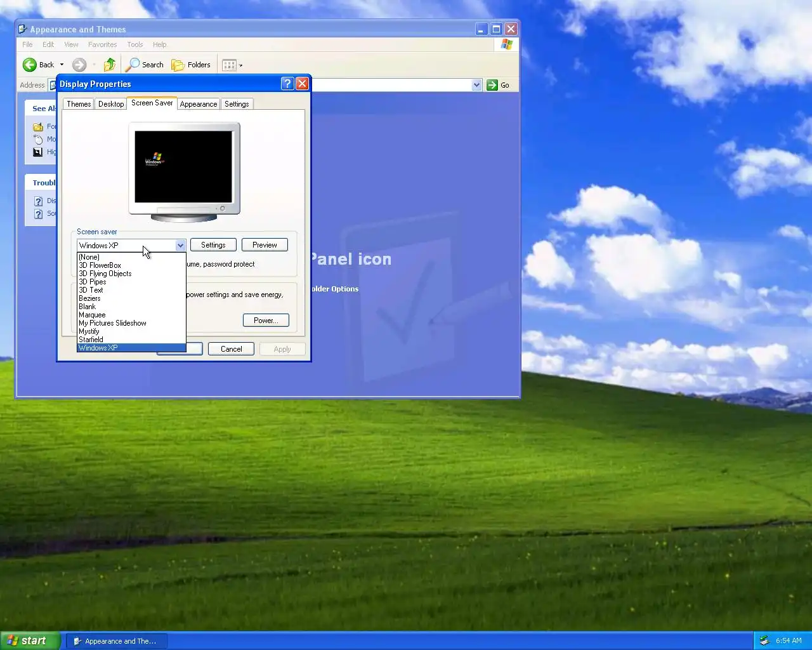This screenshot has height=650, width=812.
Task: Open the Edit menu
Action: pyautogui.click(x=48, y=44)
